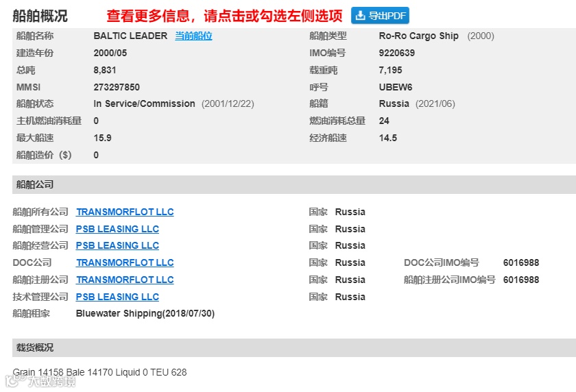Select the IMO number 9220639

(397, 53)
